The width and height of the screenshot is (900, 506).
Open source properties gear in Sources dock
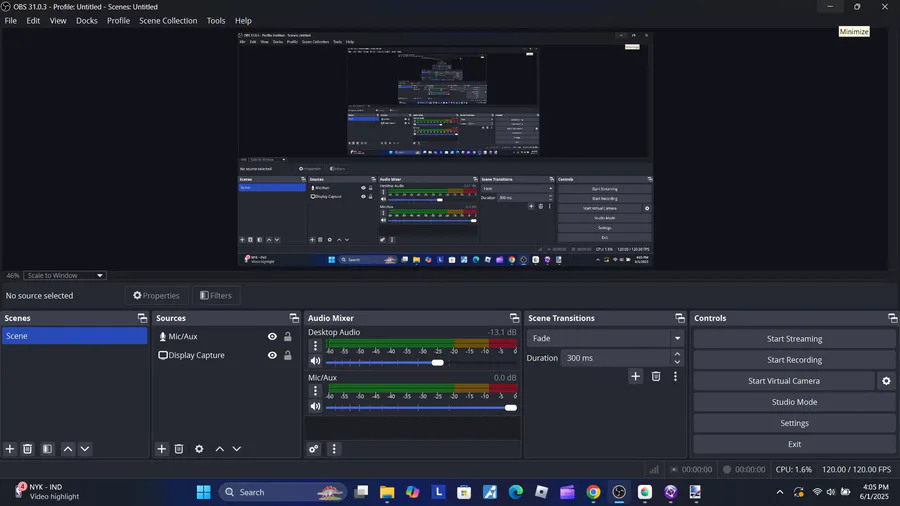point(199,449)
